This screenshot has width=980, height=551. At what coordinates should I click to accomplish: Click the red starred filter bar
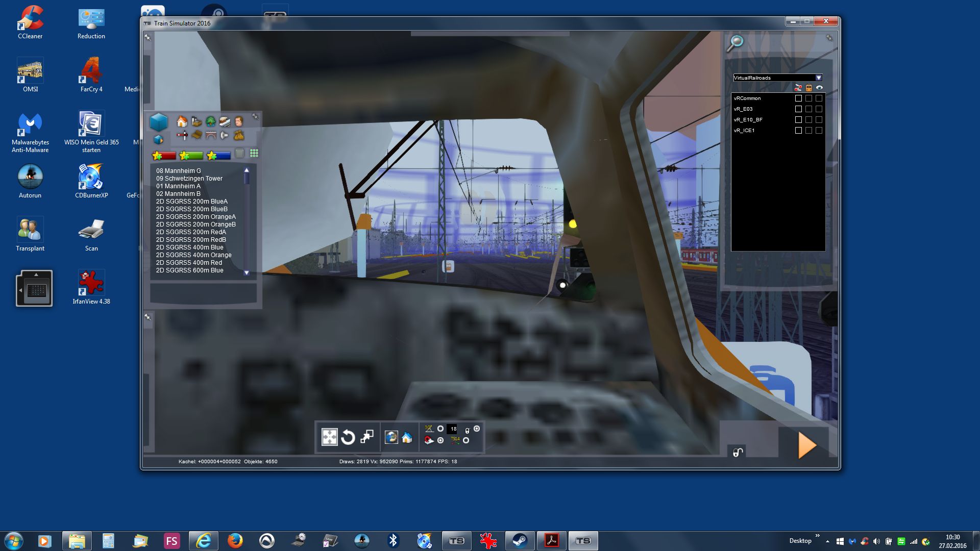click(164, 155)
